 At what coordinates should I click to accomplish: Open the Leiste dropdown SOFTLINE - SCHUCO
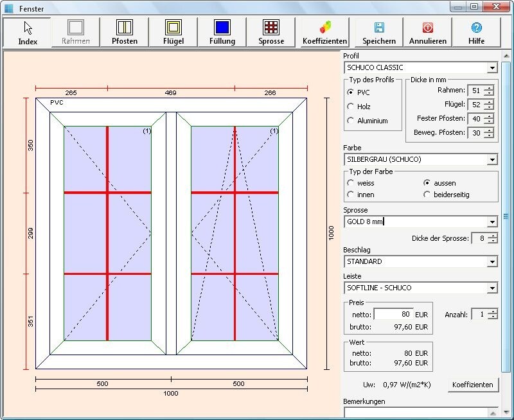492,288
